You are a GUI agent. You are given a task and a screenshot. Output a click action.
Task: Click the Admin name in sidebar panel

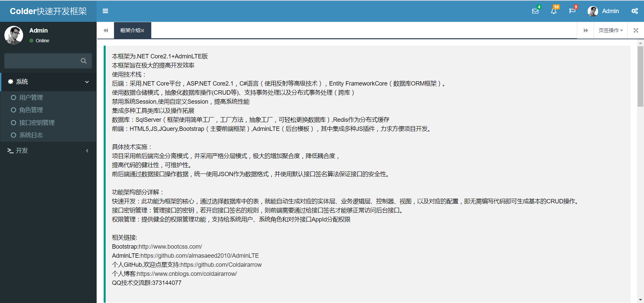pyautogui.click(x=39, y=31)
